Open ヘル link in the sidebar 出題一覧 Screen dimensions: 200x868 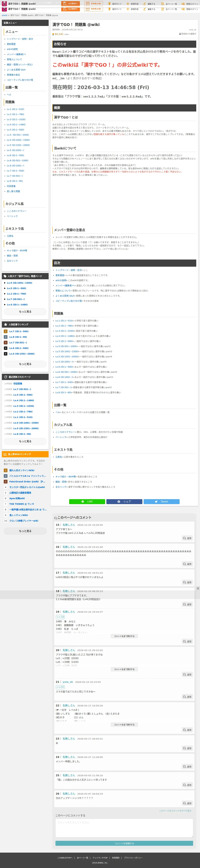(x=9, y=94)
